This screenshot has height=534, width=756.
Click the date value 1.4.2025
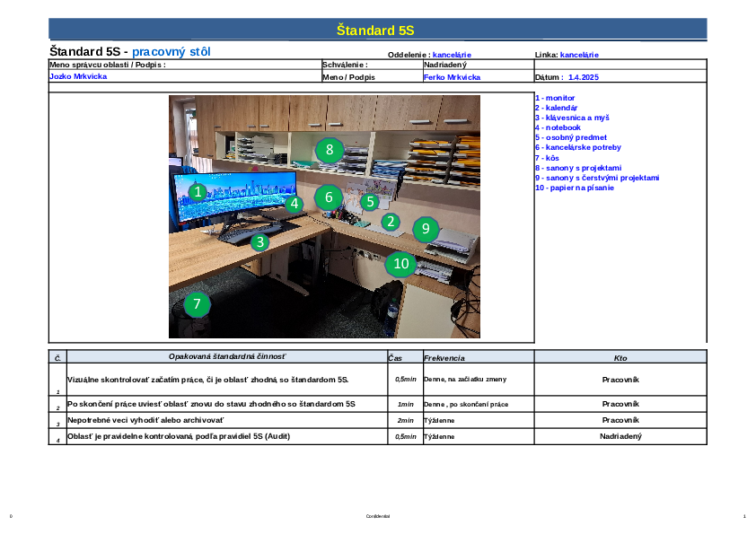(584, 77)
